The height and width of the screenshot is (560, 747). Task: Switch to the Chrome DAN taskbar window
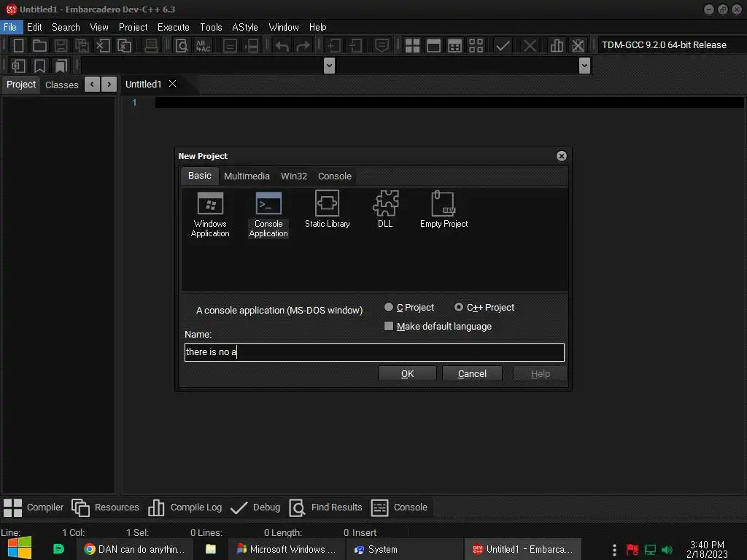click(135, 550)
